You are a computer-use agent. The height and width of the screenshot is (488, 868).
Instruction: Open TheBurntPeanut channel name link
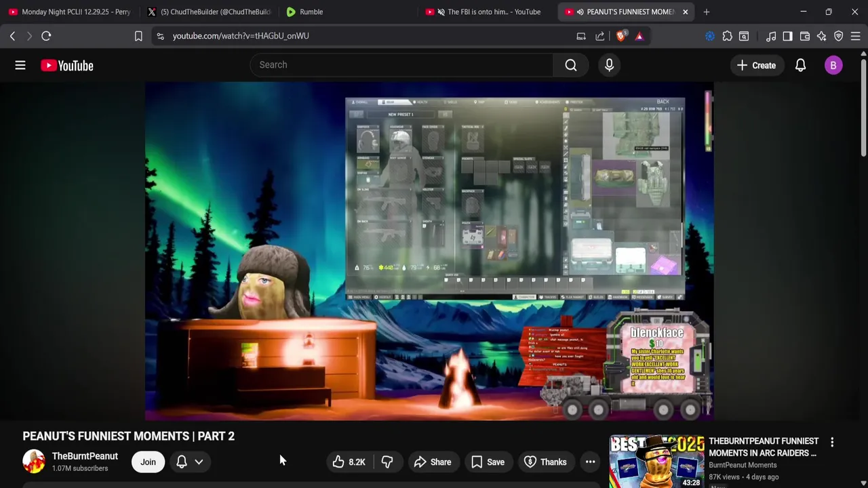85,456
